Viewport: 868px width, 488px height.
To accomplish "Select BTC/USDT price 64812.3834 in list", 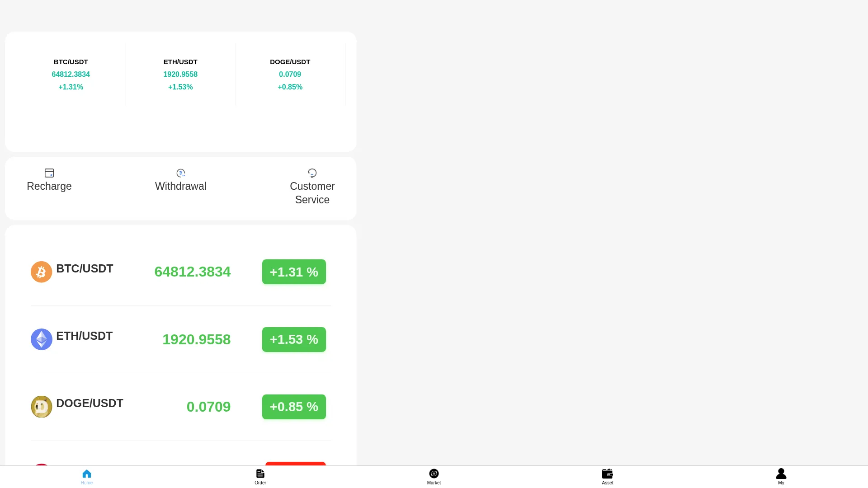I will 193,272.
